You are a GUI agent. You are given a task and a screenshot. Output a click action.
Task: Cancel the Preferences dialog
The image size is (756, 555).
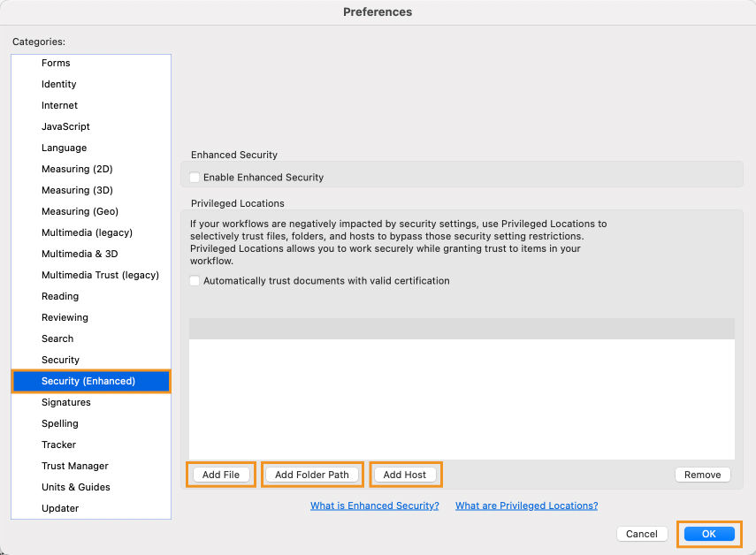(642, 534)
